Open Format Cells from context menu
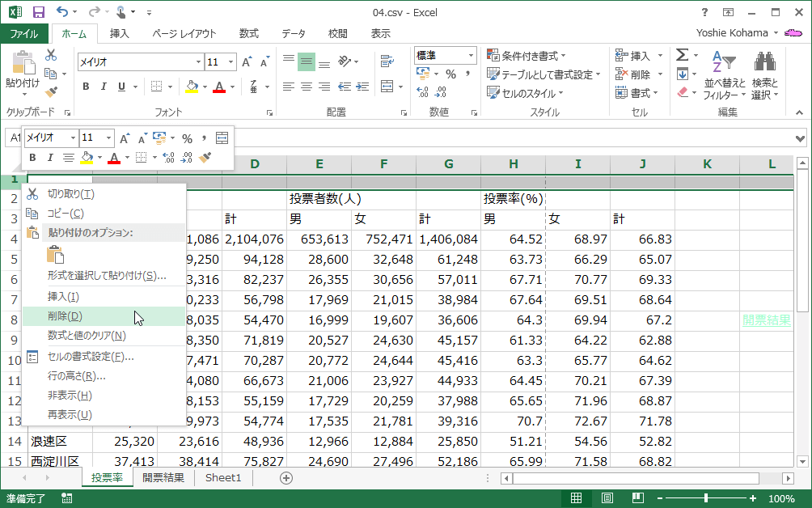 click(104, 357)
